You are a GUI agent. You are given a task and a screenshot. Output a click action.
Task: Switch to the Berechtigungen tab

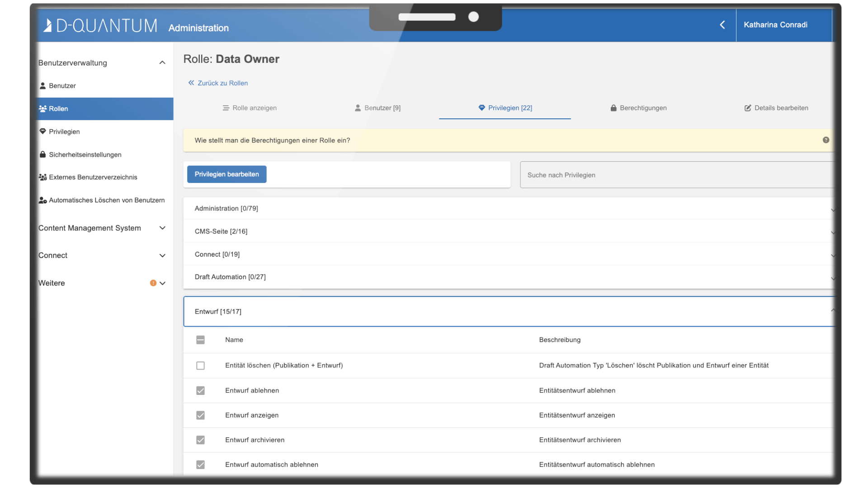point(638,108)
